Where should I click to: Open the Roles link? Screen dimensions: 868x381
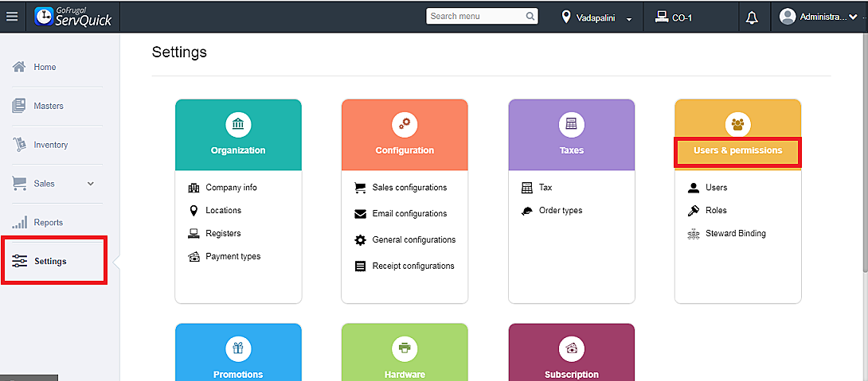[x=717, y=210]
